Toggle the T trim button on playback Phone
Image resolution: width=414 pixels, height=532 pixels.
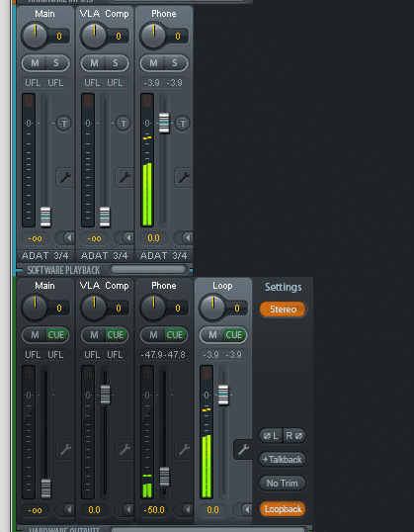[x=183, y=124]
